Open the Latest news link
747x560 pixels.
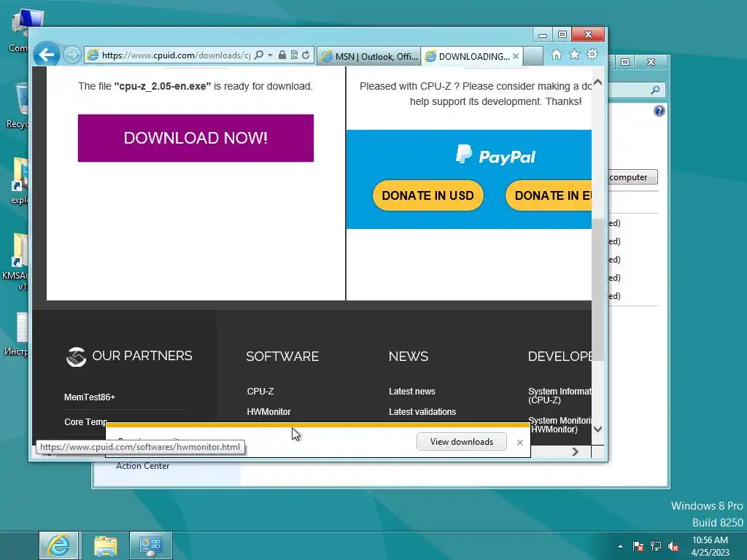click(412, 392)
